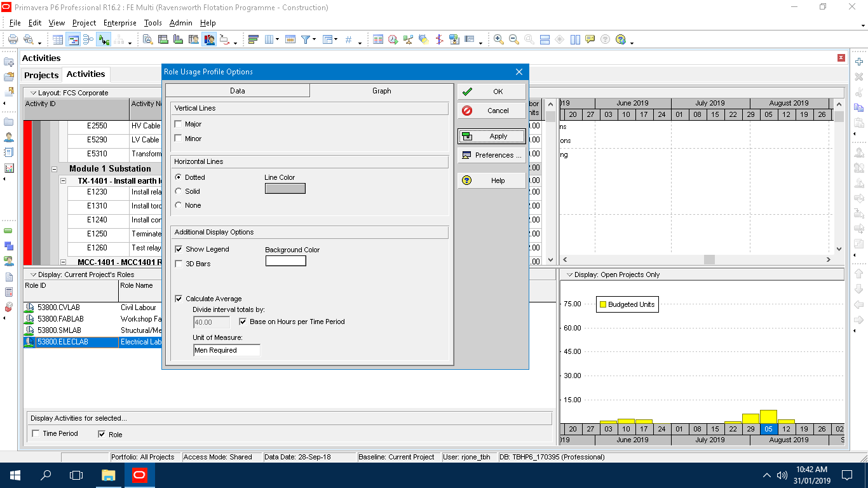Toggle Resource Usage Profile icon

[x=210, y=39]
